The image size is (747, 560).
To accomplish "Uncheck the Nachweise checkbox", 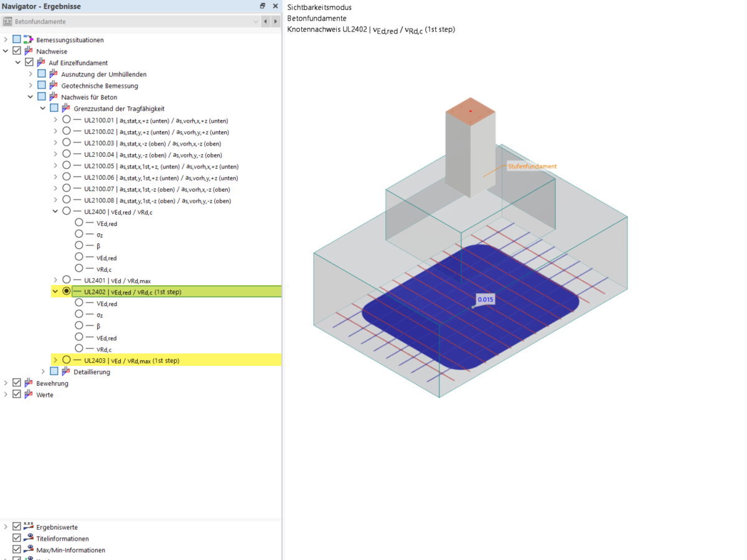I will point(16,50).
